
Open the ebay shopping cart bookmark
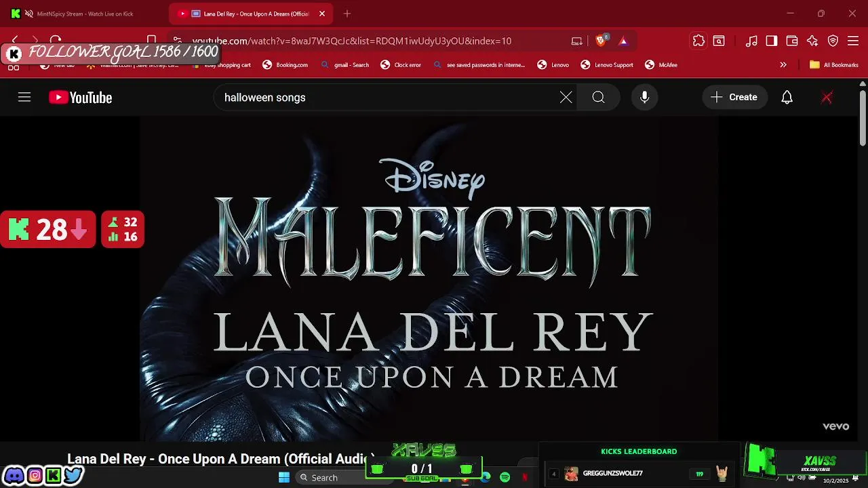[222, 65]
